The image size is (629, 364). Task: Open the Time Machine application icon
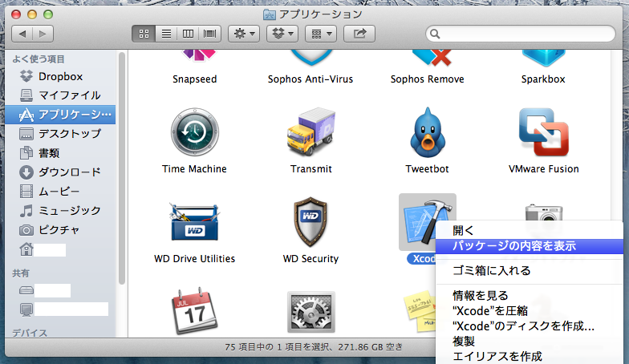(194, 132)
